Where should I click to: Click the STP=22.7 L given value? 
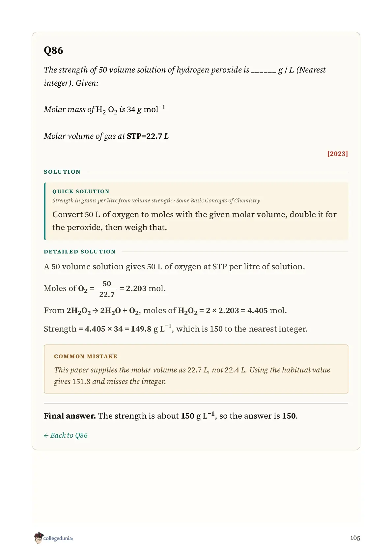coord(148,136)
